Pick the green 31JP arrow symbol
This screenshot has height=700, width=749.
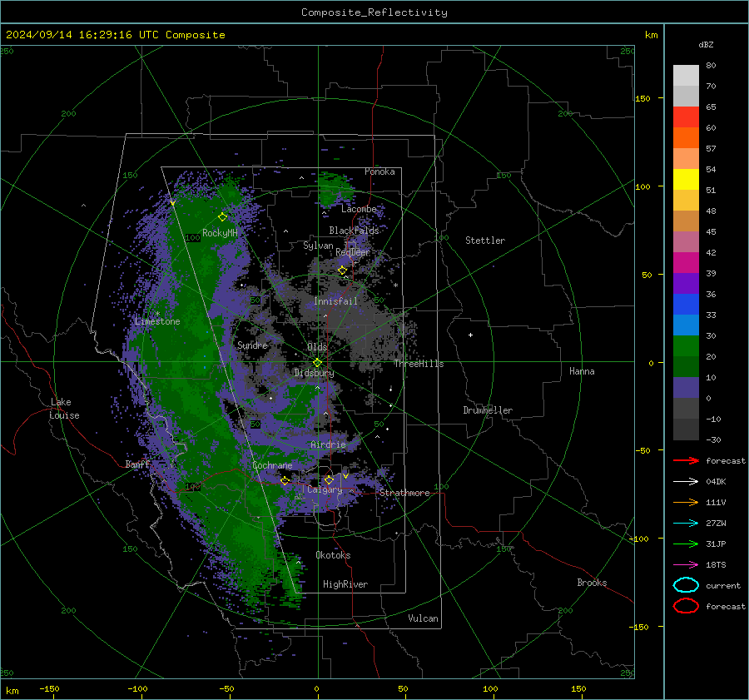[x=686, y=544]
